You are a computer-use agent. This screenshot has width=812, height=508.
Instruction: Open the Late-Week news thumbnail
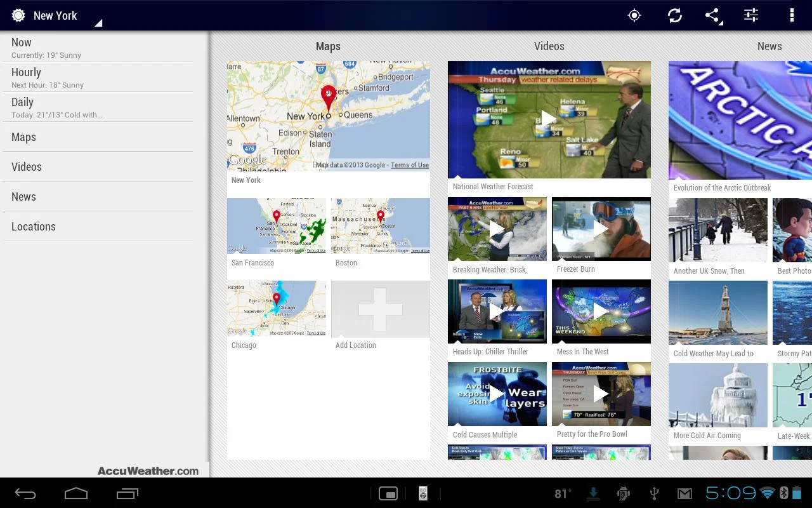pos(792,395)
